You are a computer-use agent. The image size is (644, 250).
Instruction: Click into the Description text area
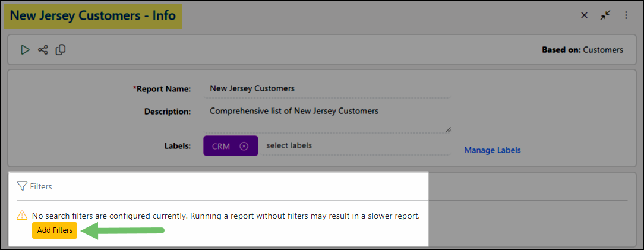[x=327, y=118]
